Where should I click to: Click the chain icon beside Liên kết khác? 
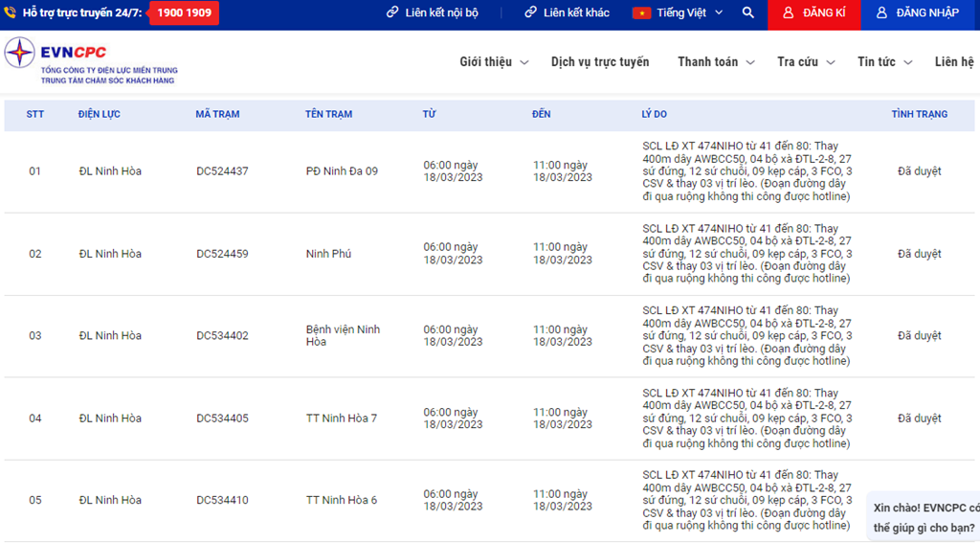530,13
